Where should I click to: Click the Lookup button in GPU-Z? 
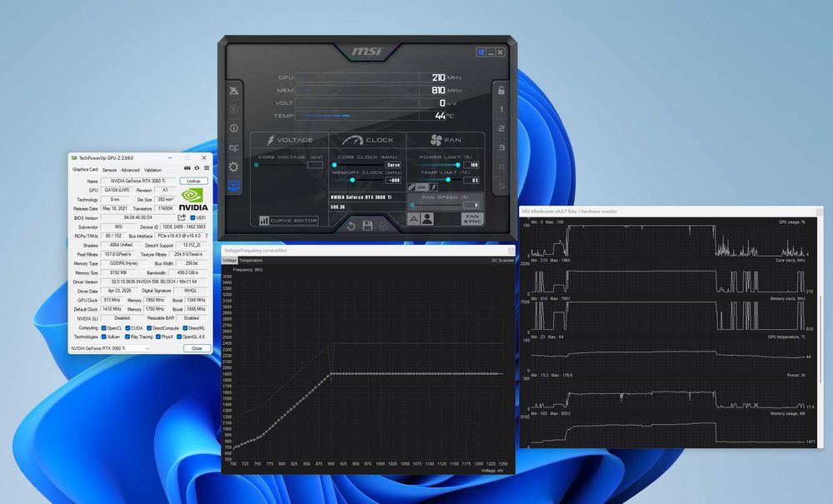(193, 181)
